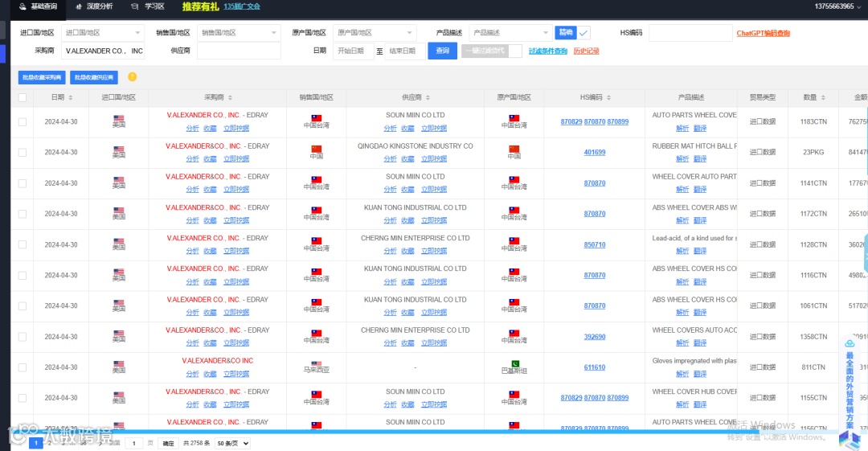Tick checkbox for the 1128CTN row
This screenshot has height=451, width=868.
[x=23, y=245]
